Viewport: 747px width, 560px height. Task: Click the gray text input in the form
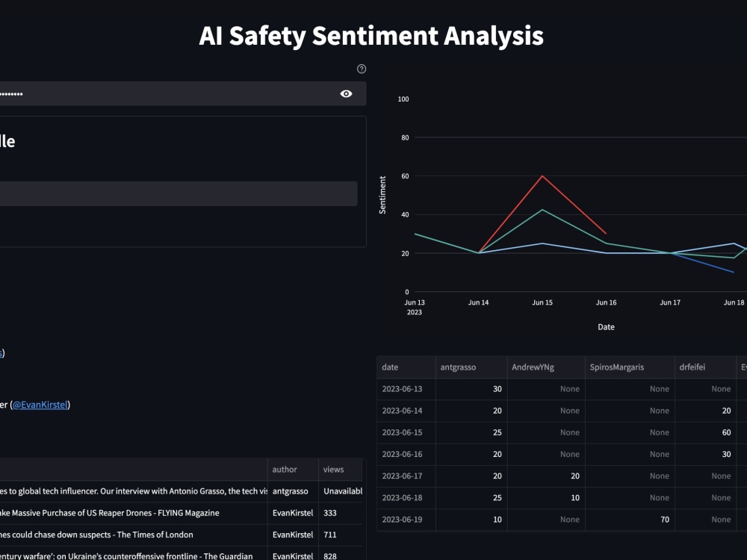coord(179,193)
